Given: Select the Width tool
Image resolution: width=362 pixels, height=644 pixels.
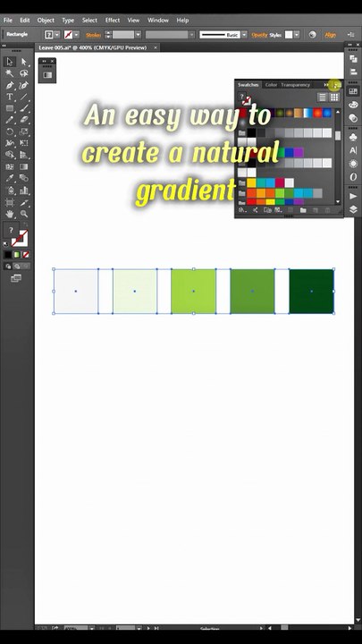Looking at the screenshot, I should 10,143.
